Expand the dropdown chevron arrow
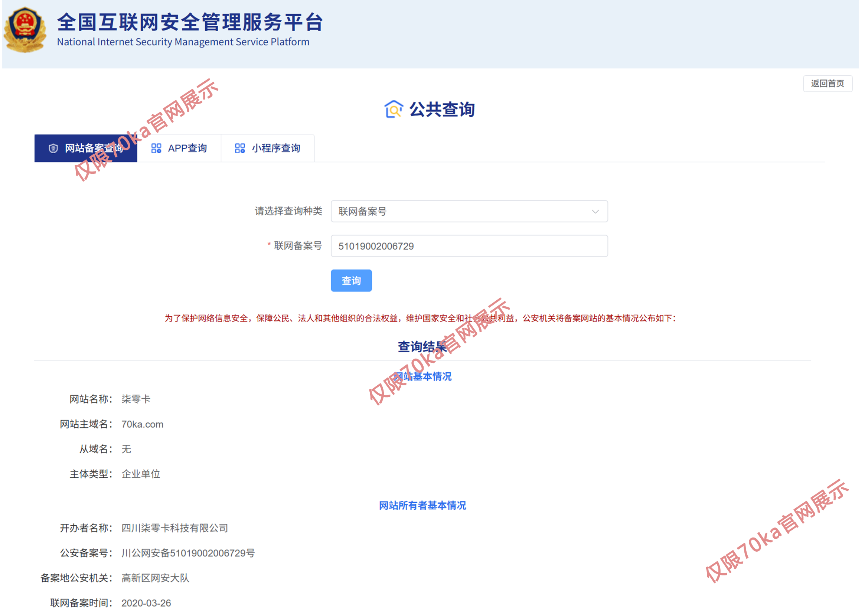Screen dimensions: 868x614 point(595,212)
